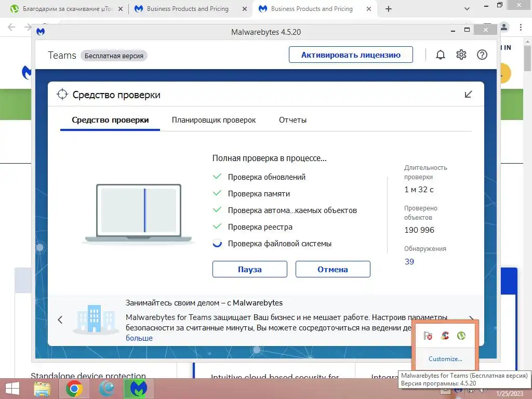Click the Проверка автома...каемых объектов step

(292, 210)
